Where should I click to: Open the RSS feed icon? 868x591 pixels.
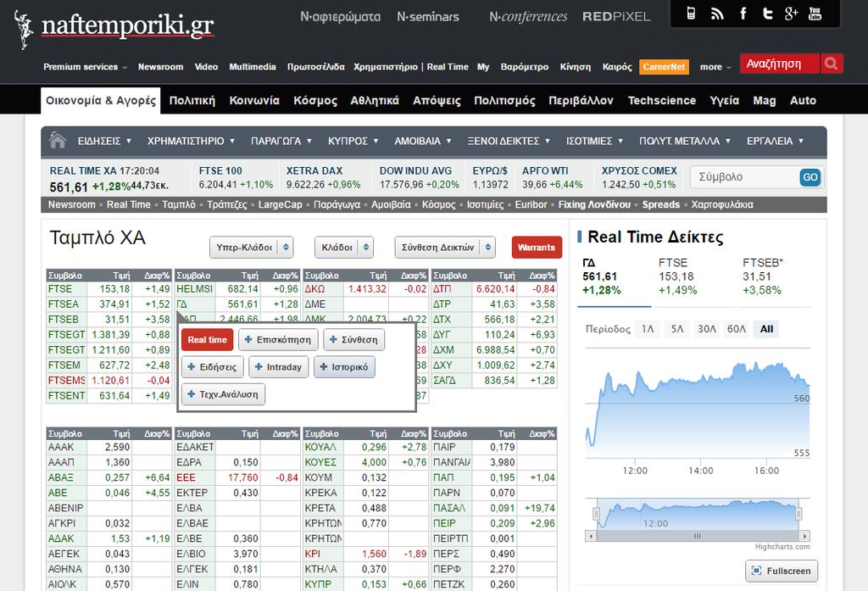(717, 14)
